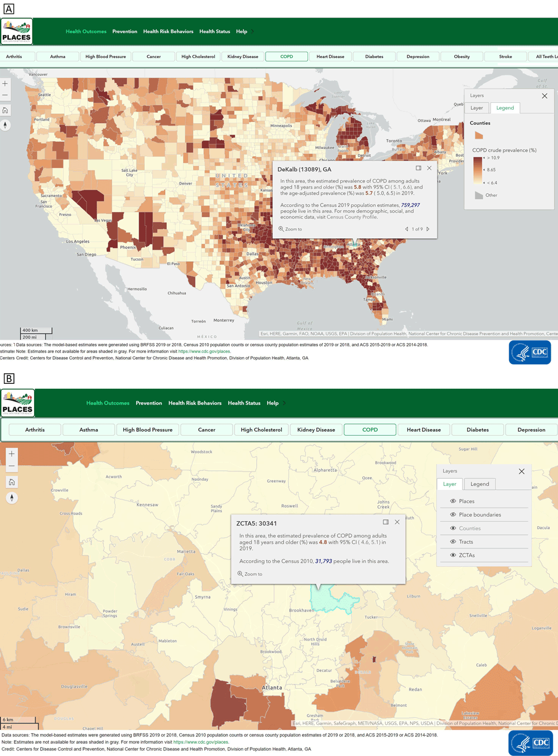Image resolution: width=558 pixels, height=756 pixels.
Task: Toggle visibility of Place boundaries layer
Action: coord(453,514)
